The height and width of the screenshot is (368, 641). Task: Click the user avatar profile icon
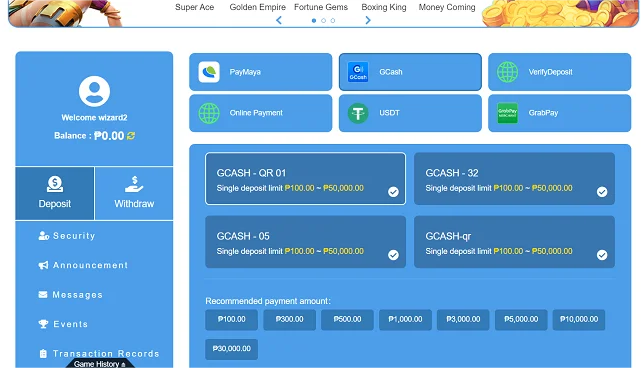click(94, 91)
